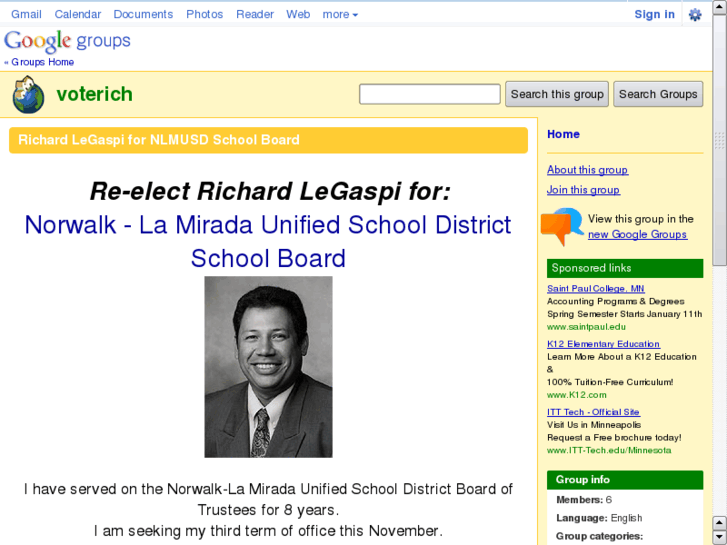Image resolution: width=727 pixels, height=545 pixels.
Task: Open K12 Elementary Education ad link
Action: [x=603, y=344]
